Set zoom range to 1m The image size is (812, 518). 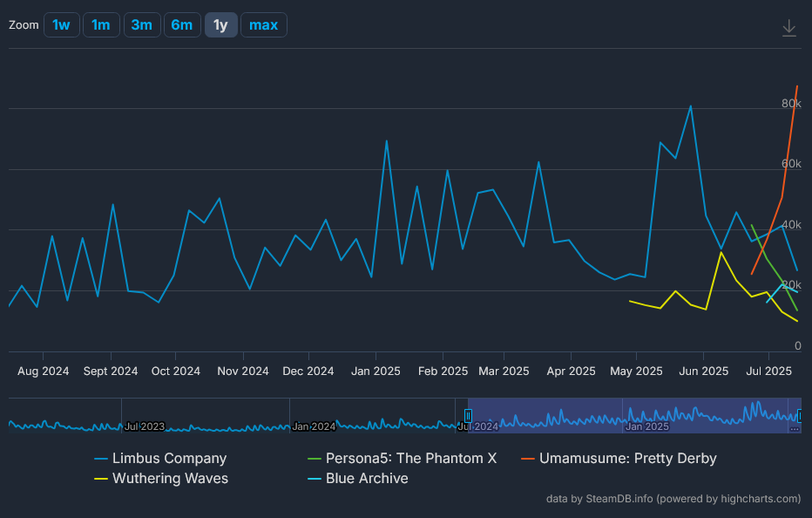click(101, 25)
